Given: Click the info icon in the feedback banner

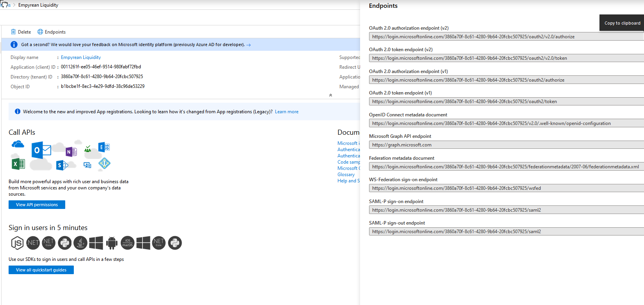Looking at the screenshot, I should [14, 45].
